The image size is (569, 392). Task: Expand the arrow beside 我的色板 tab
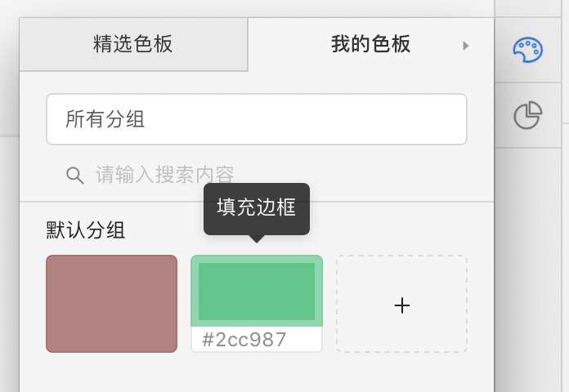(x=466, y=46)
